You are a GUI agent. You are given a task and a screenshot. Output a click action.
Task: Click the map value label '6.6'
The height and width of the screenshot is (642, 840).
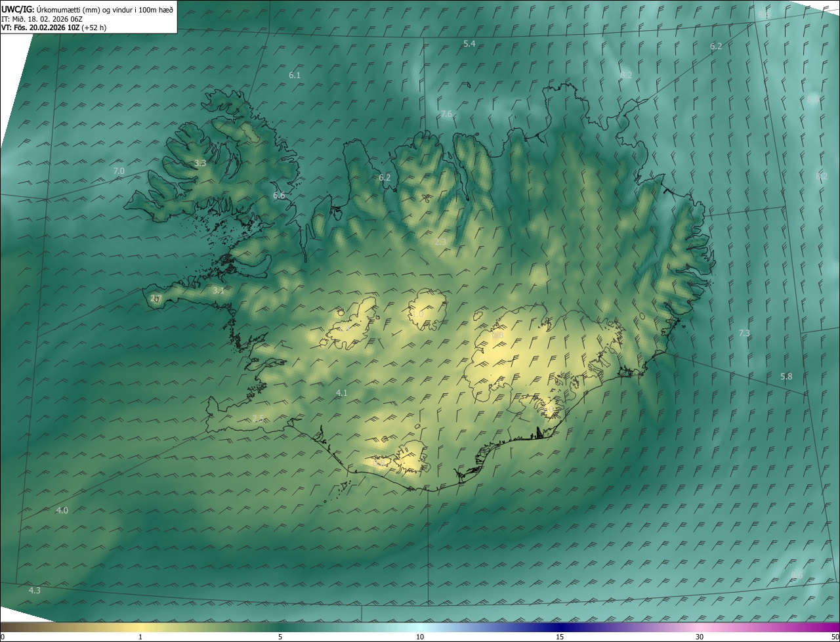[279, 196]
